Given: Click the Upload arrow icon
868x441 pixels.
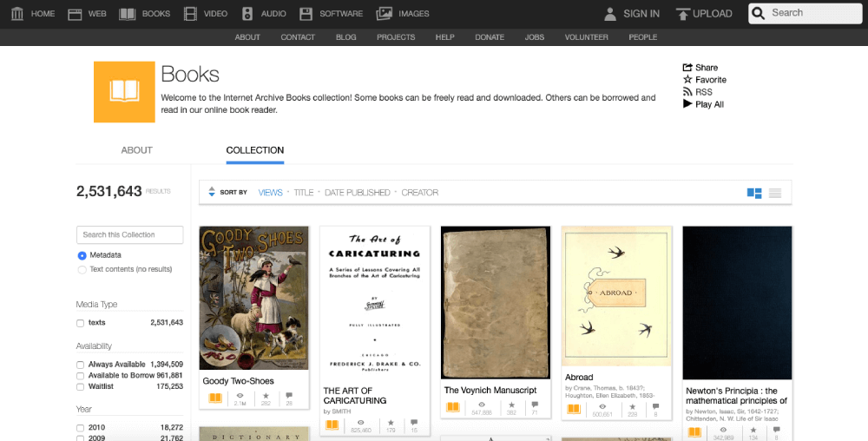Looking at the screenshot, I should point(683,14).
